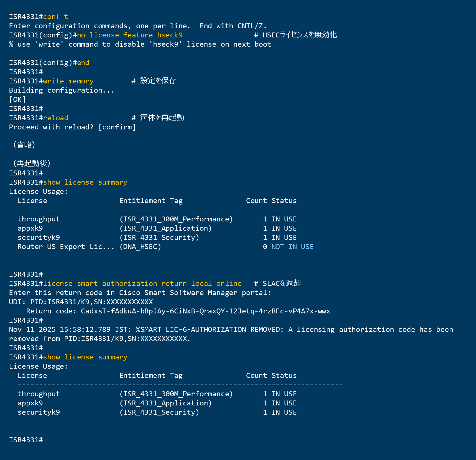Click the 'no license feature hseck9' command
The height and width of the screenshot is (460, 476).
click(x=129, y=35)
